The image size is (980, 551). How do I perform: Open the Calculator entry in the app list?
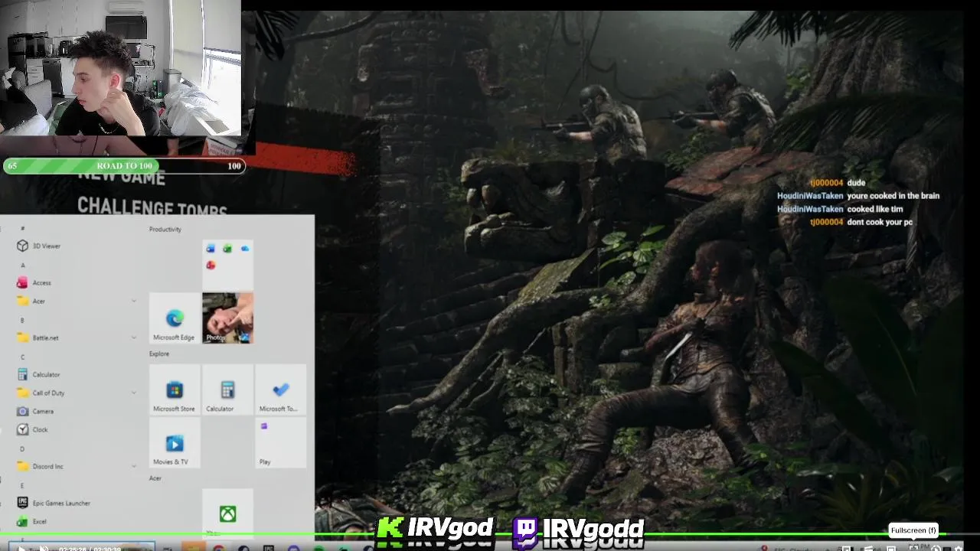tap(46, 374)
